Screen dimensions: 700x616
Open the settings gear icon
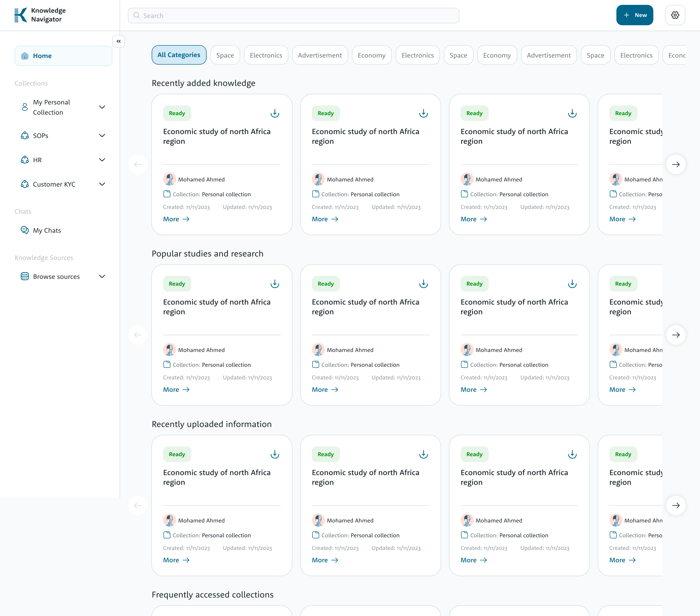click(675, 15)
